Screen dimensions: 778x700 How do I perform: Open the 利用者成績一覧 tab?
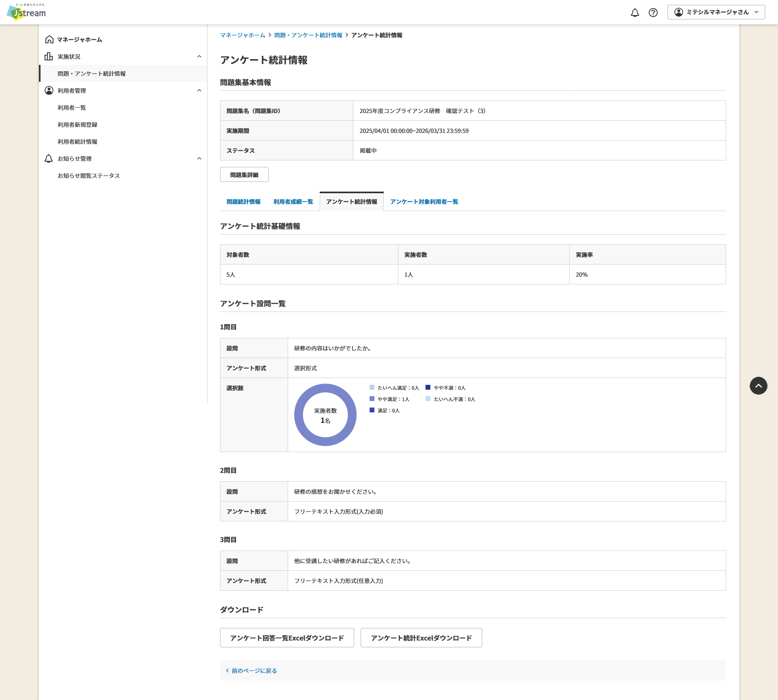[x=293, y=202]
